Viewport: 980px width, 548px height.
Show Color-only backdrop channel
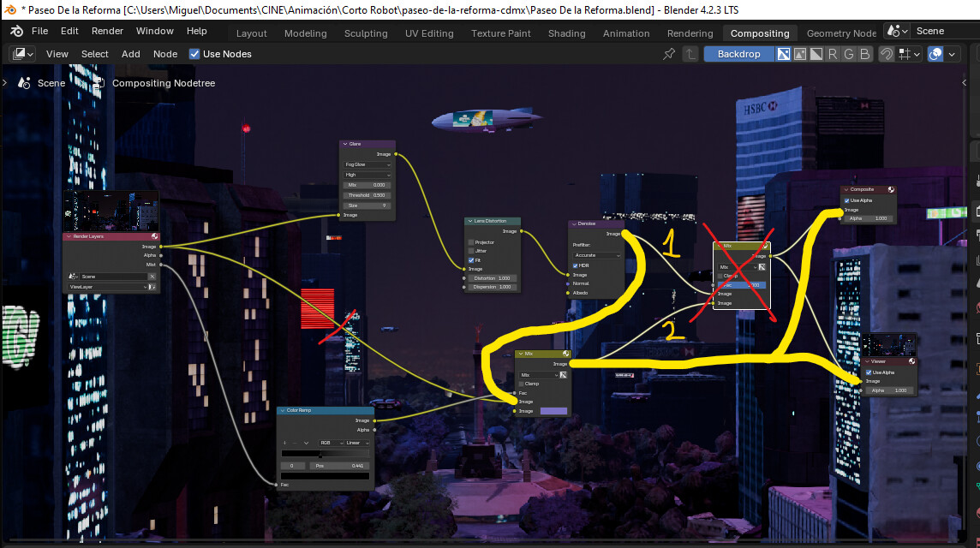coord(800,54)
